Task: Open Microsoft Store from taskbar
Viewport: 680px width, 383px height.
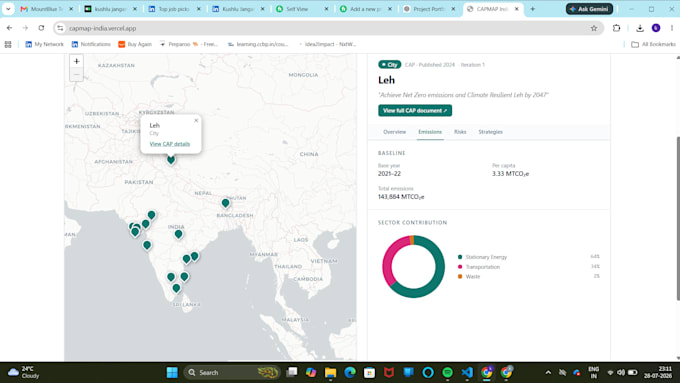Action: pyautogui.click(x=369, y=373)
